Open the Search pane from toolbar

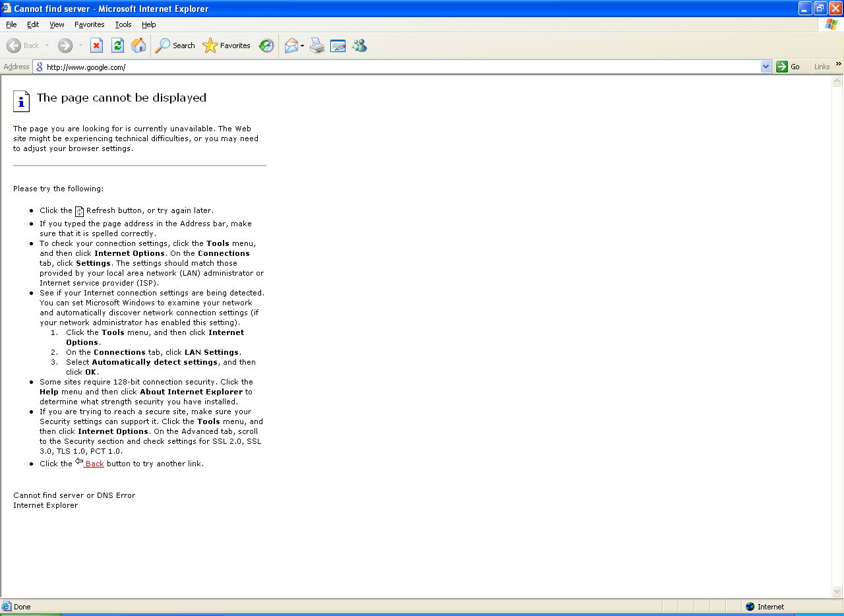175,46
